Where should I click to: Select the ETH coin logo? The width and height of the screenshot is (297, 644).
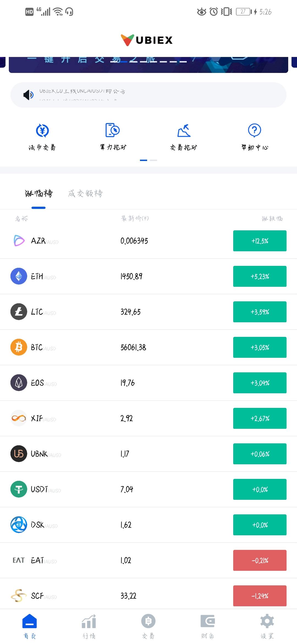tap(18, 277)
